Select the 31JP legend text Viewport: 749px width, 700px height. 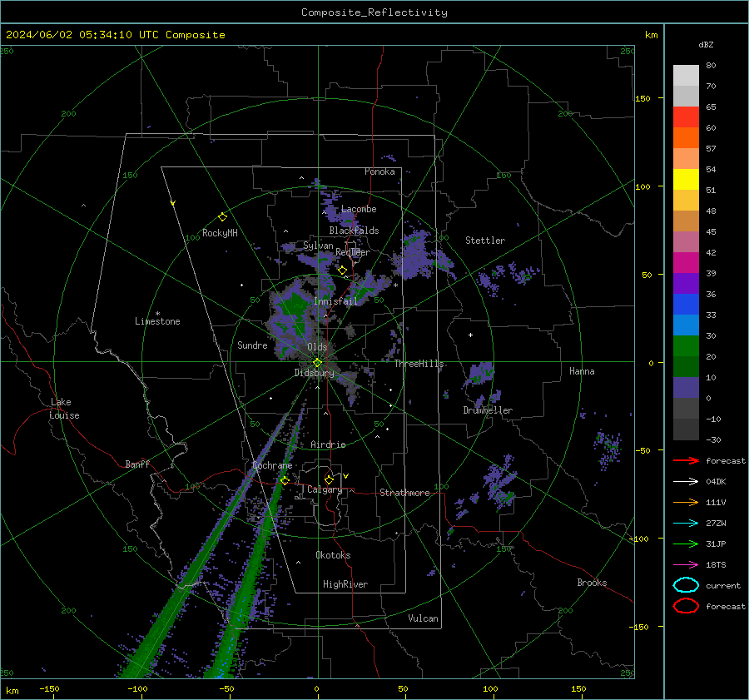[x=716, y=544]
